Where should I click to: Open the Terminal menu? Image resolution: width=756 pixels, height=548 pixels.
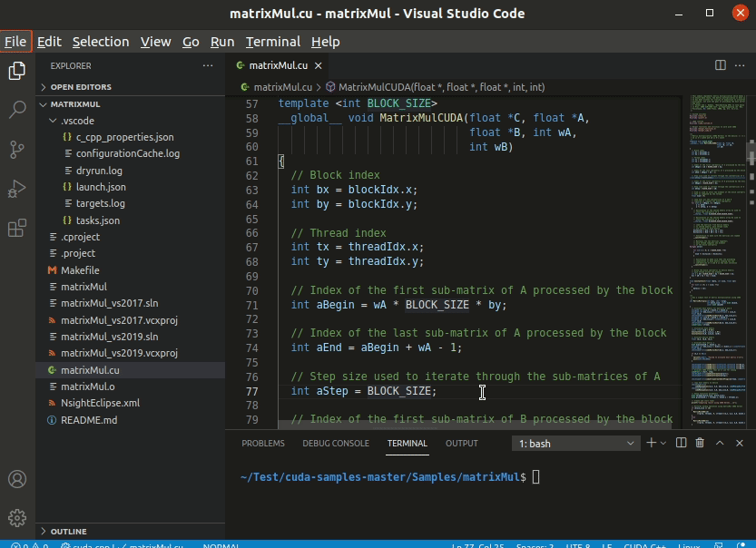(273, 42)
